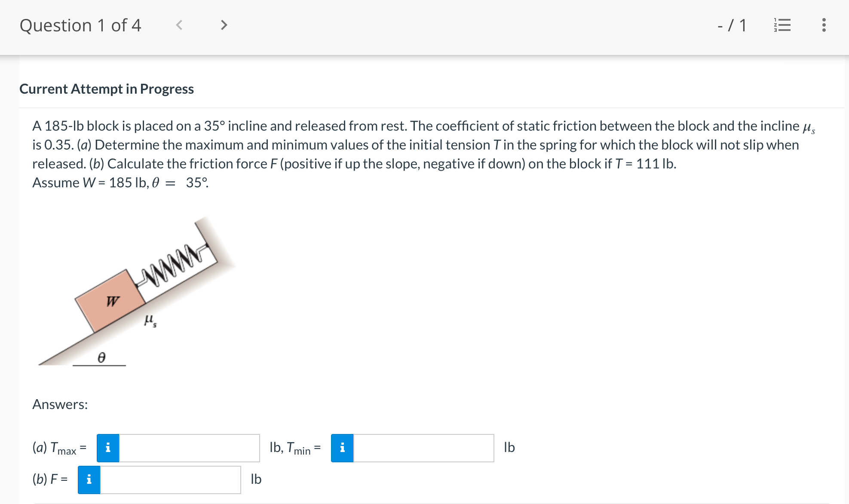Click the block labeled W in the figure
This screenshot has height=504, width=849.
pyautogui.click(x=111, y=301)
